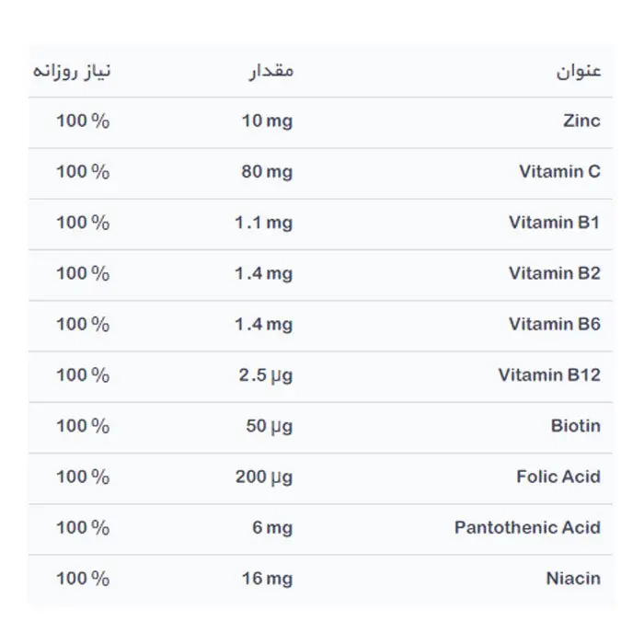Click the Vitamin B6 label

click(x=555, y=325)
